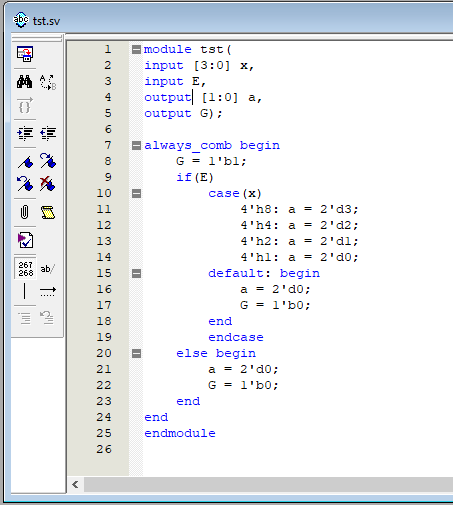Viewport: 453px width, 505px height.
Task: Collapse the always_comb block fold
Action: click(x=136, y=145)
